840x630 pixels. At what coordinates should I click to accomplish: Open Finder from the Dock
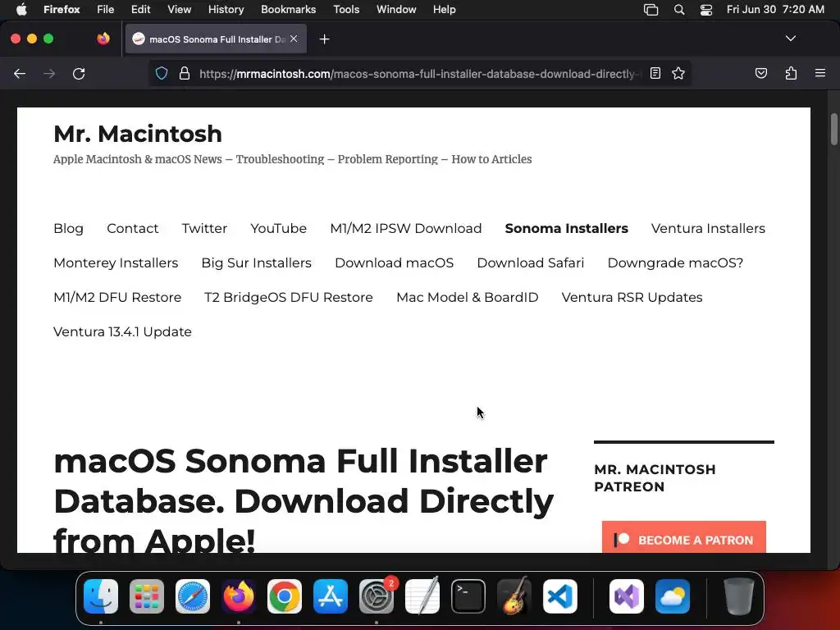click(101, 596)
